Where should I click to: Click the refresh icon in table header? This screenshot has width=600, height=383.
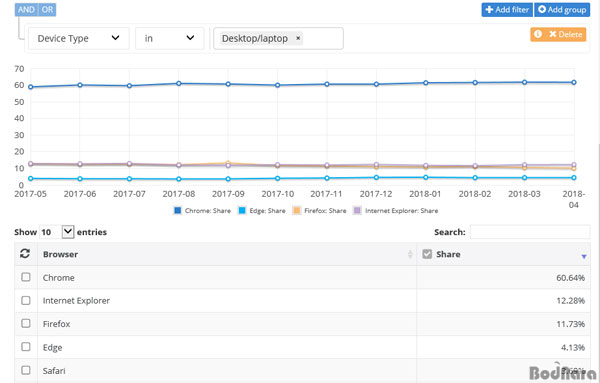click(25, 254)
